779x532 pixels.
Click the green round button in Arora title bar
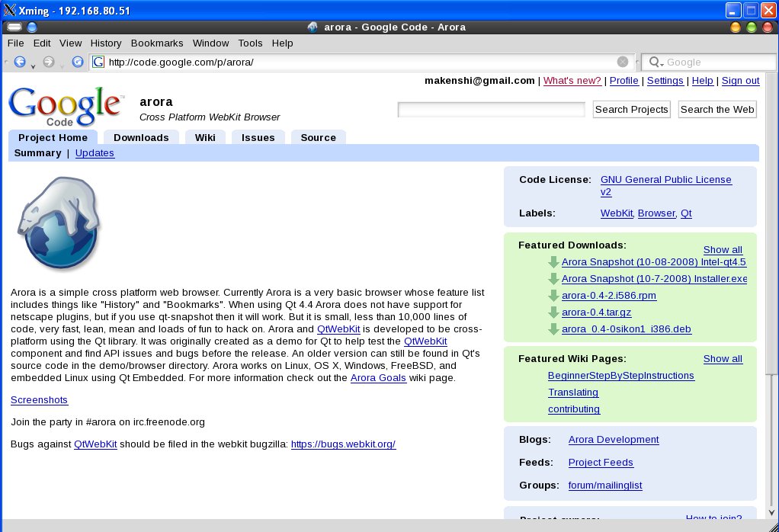point(752,27)
